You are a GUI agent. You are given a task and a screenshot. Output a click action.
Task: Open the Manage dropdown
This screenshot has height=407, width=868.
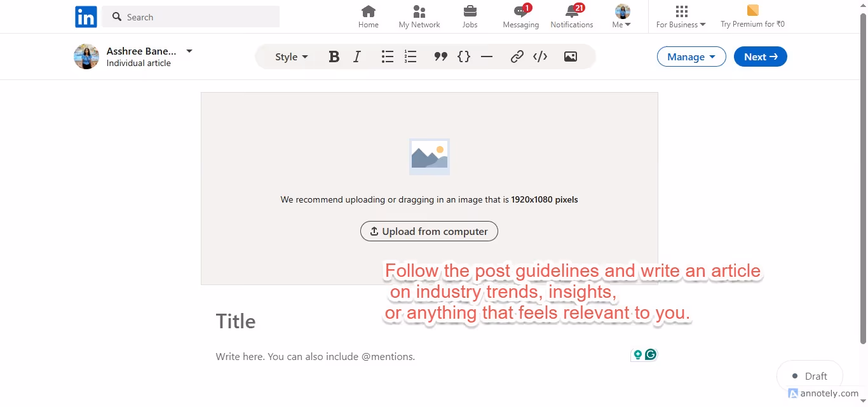691,57
